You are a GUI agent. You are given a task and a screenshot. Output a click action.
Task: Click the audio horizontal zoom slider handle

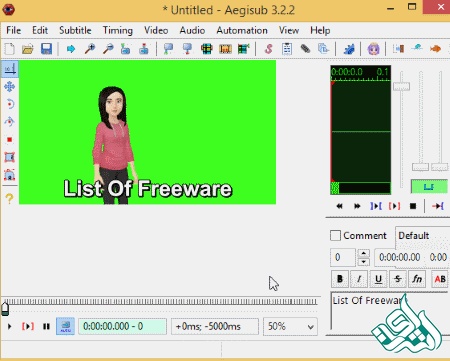click(401, 86)
